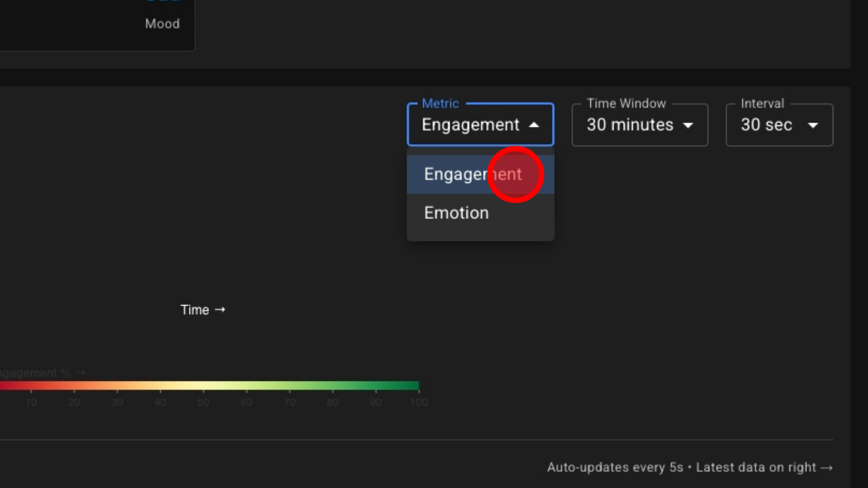Click the Interval down-arrow caret

pyautogui.click(x=813, y=125)
